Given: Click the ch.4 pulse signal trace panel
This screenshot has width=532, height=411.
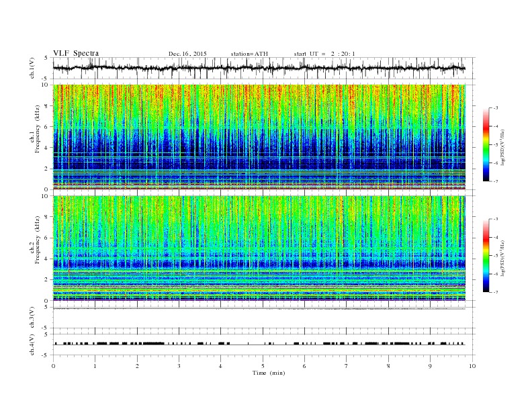Looking at the screenshot, I should (x=264, y=345).
